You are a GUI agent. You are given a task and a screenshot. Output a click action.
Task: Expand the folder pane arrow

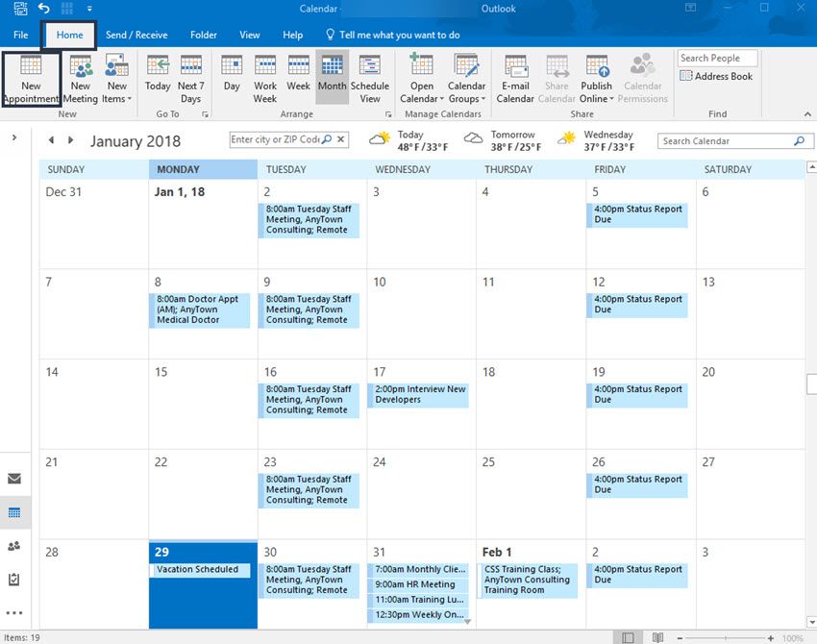click(14, 137)
